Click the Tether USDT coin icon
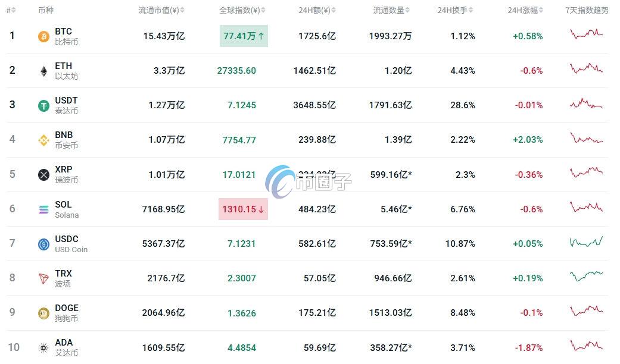The width and height of the screenshot is (620, 364). [x=43, y=105]
